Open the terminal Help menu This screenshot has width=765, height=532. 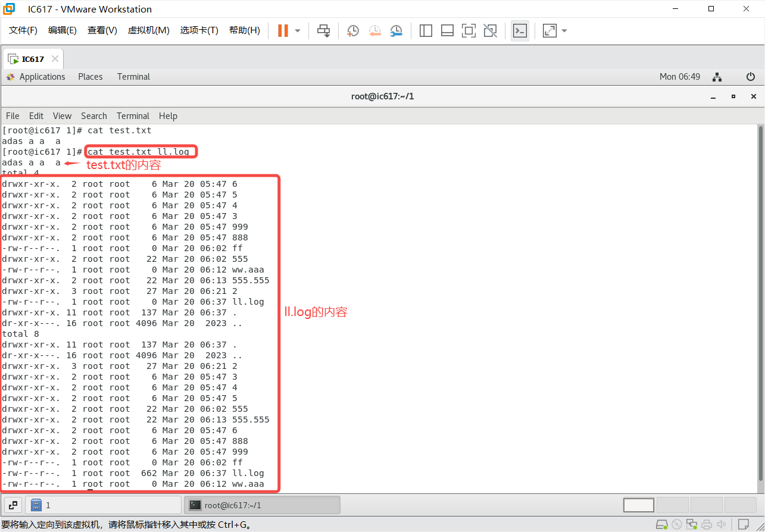(168, 116)
